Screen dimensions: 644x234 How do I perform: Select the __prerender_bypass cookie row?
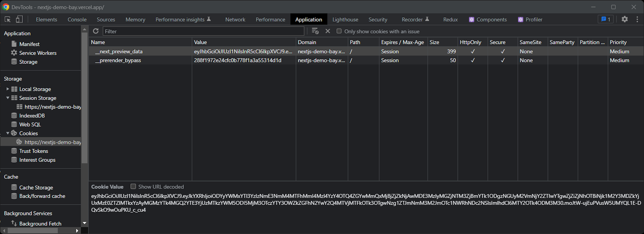point(366,60)
